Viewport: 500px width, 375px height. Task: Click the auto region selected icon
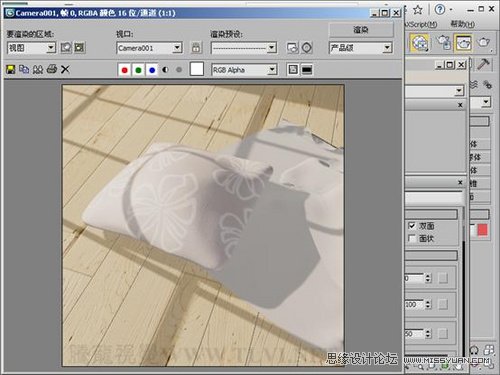point(80,48)
